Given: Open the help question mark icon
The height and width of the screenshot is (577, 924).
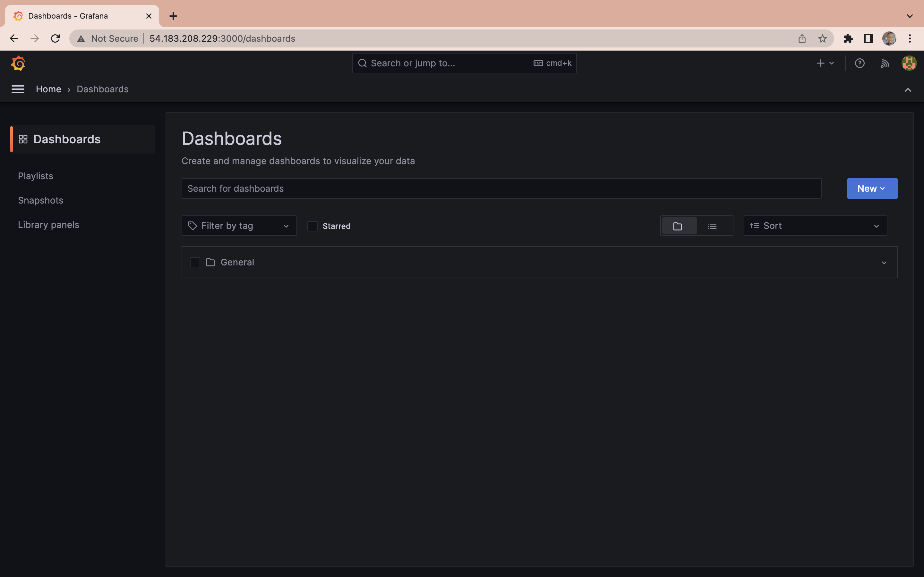Looking at the screenshot, I should coord(860,63).
